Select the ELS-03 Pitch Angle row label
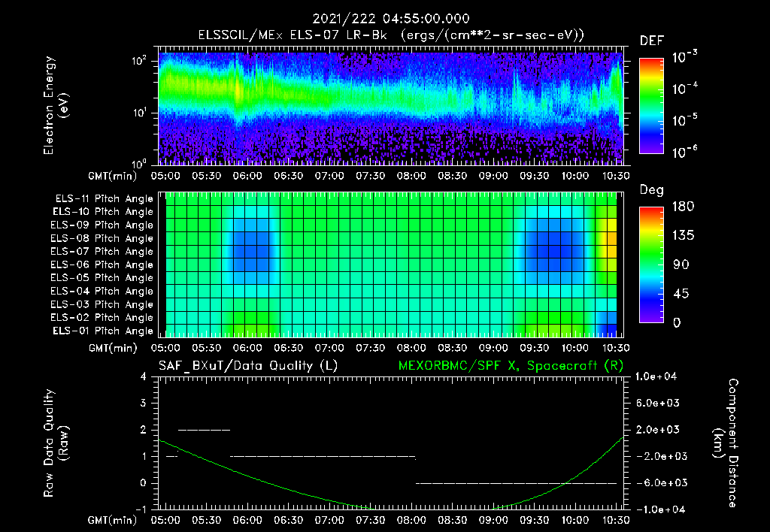Viewport: 770px width, 532px height. [x=102, y=304]
